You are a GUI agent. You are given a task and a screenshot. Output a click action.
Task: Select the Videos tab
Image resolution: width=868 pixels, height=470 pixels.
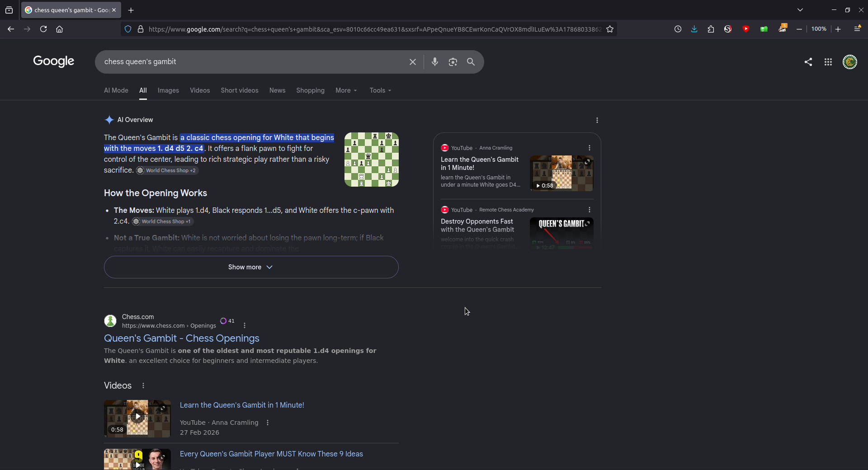click(200, 90)
